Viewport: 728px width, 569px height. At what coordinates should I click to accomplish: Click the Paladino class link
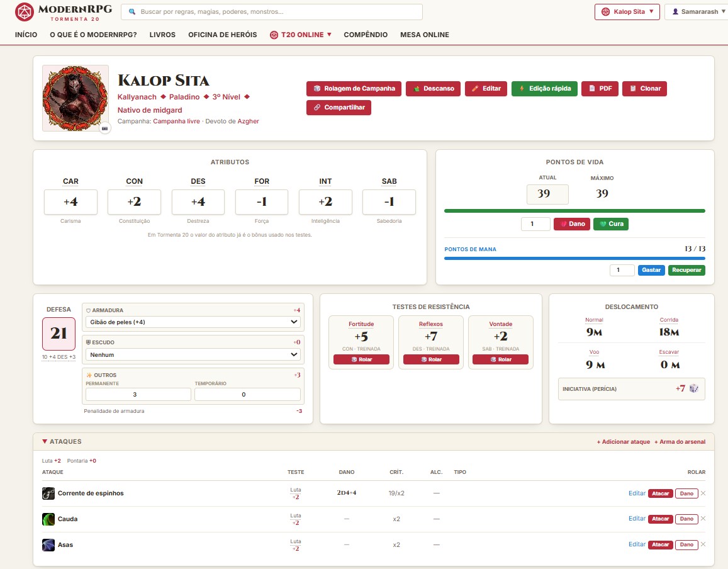click(x=184, y=96)
